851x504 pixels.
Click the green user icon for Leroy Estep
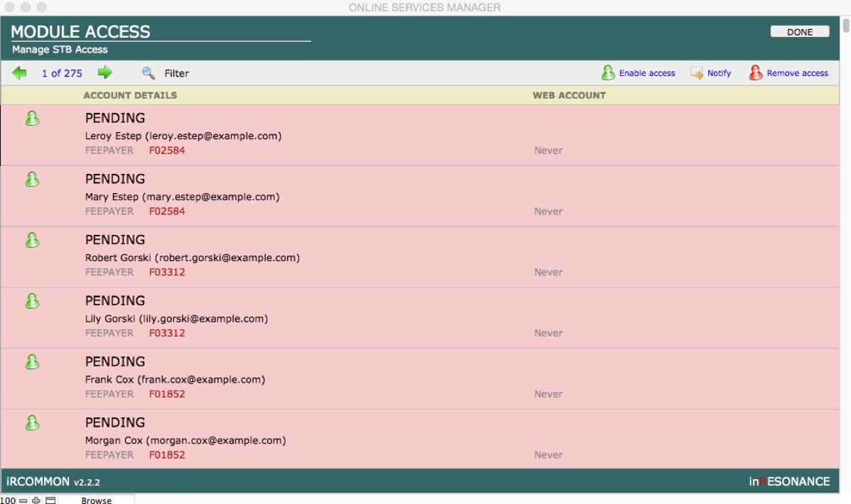coord(32,119)
